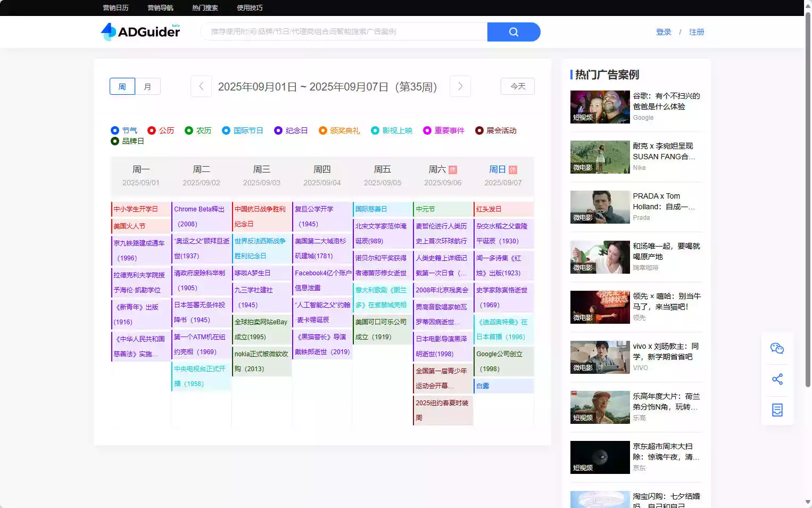Click the ADGuider logo
Screen dimensions: 812x508
coord(140,32)
